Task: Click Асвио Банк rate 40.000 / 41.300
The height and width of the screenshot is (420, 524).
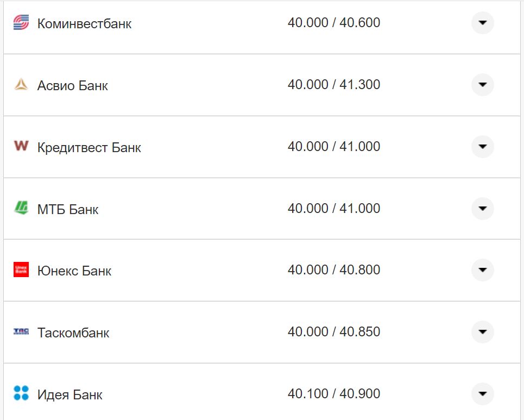Action: click(333, 85)
